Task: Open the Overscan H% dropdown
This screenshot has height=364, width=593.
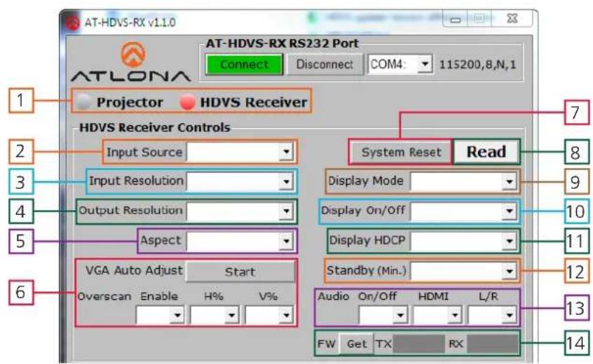Action: point(214,315)
